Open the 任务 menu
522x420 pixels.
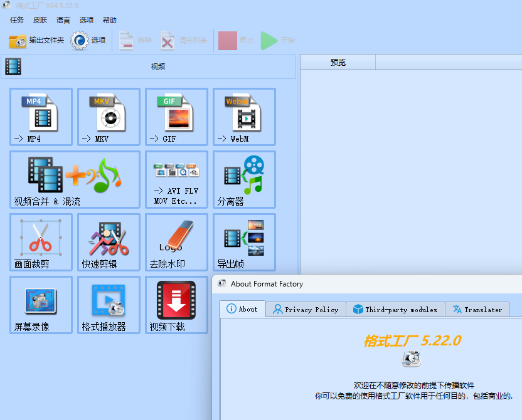point(17,20)
